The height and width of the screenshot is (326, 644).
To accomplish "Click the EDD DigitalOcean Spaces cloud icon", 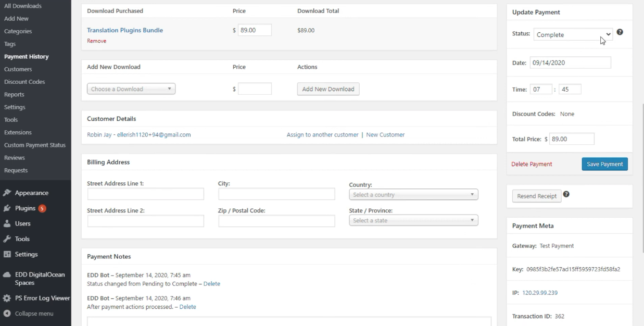I will pyautogui.click(x=7, y=275).
